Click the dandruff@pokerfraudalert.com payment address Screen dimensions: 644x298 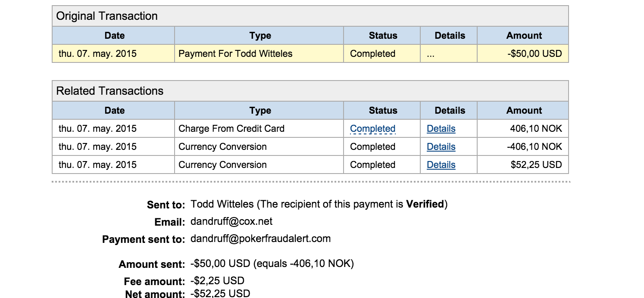[260, 239]
